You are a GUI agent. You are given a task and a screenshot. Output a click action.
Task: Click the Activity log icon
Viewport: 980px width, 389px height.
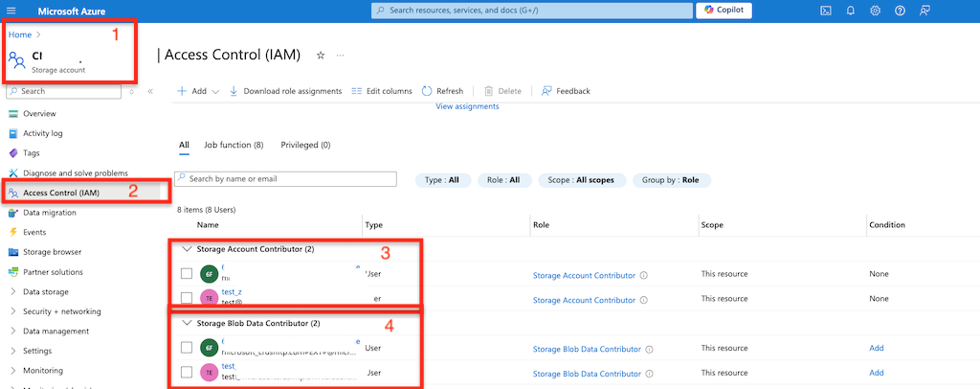[x=13, y=133]
